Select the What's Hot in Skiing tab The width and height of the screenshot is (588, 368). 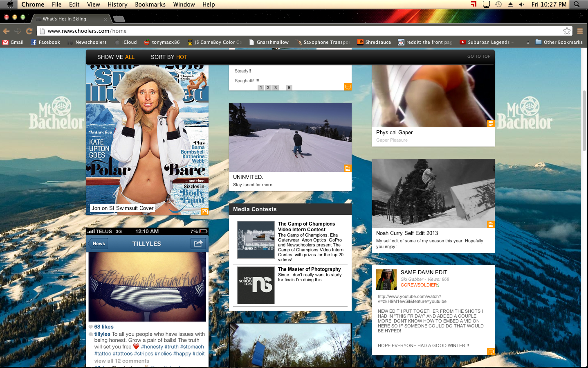[65, 19]
